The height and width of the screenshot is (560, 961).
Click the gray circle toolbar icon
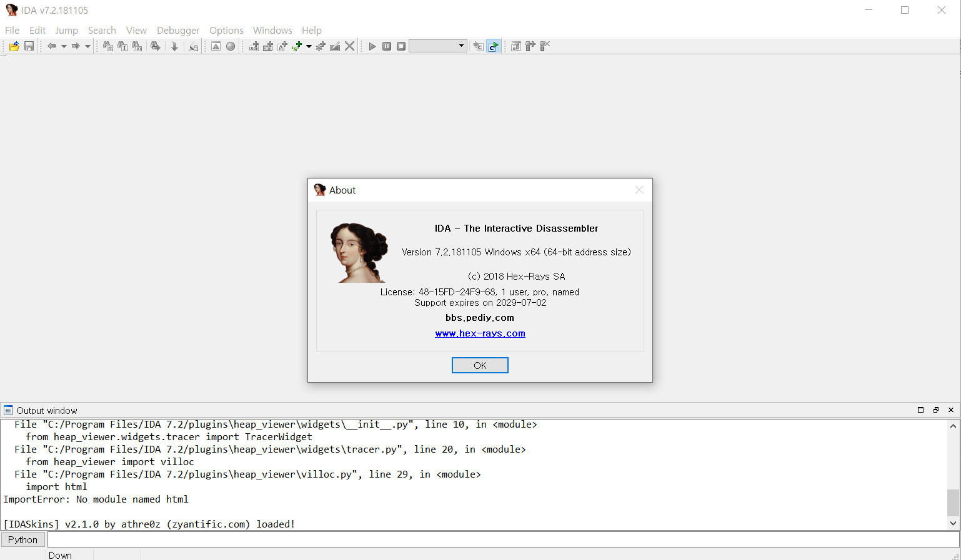(x=231, y=46)
